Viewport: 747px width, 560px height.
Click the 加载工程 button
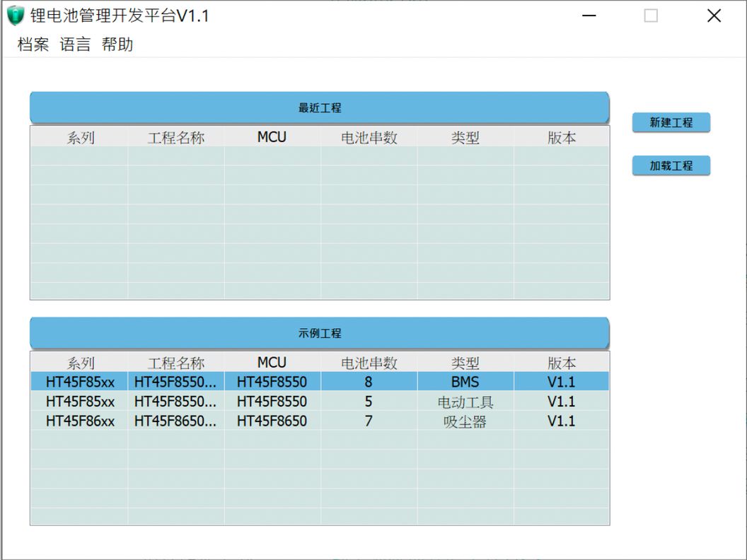pos(671,165)
